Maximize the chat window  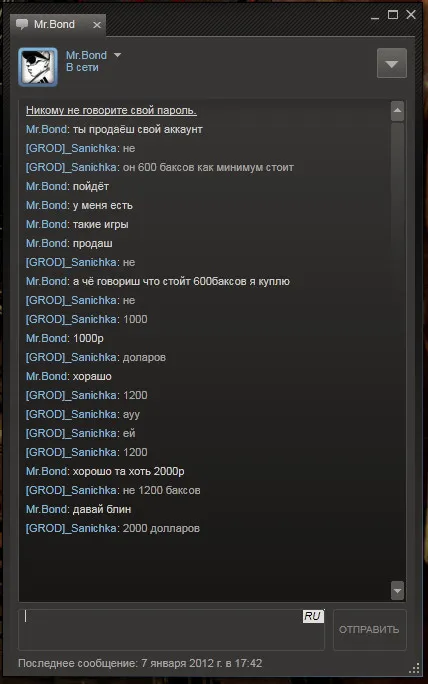pos(393,15)
